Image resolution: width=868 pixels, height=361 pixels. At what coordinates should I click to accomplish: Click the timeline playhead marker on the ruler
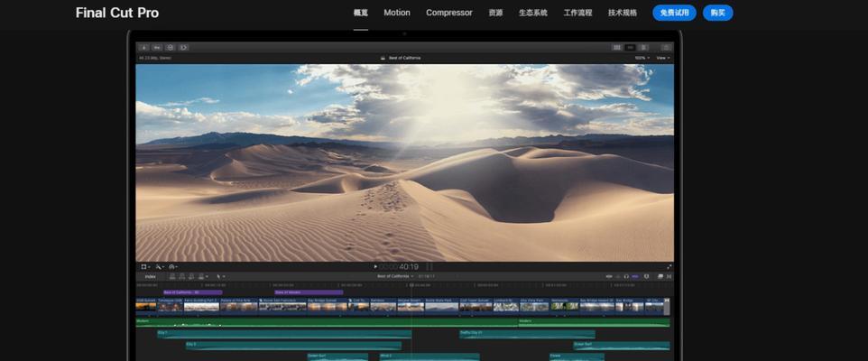(411, 284)
